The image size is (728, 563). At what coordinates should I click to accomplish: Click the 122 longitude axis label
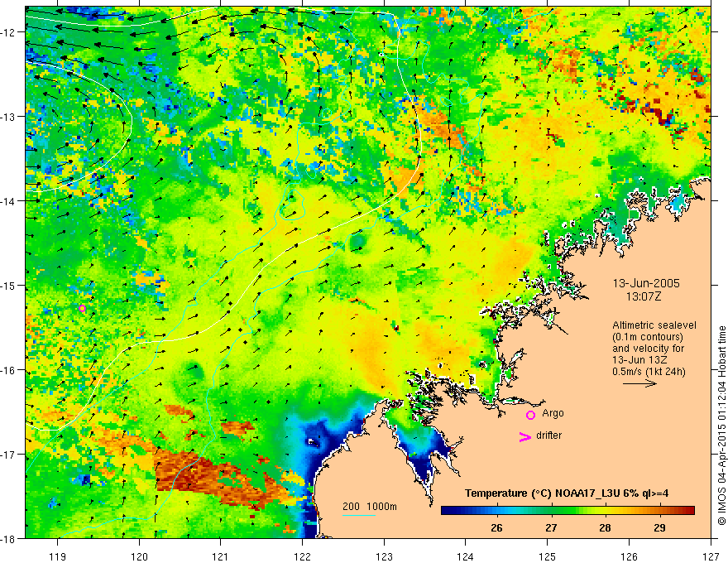coord(302,556)
